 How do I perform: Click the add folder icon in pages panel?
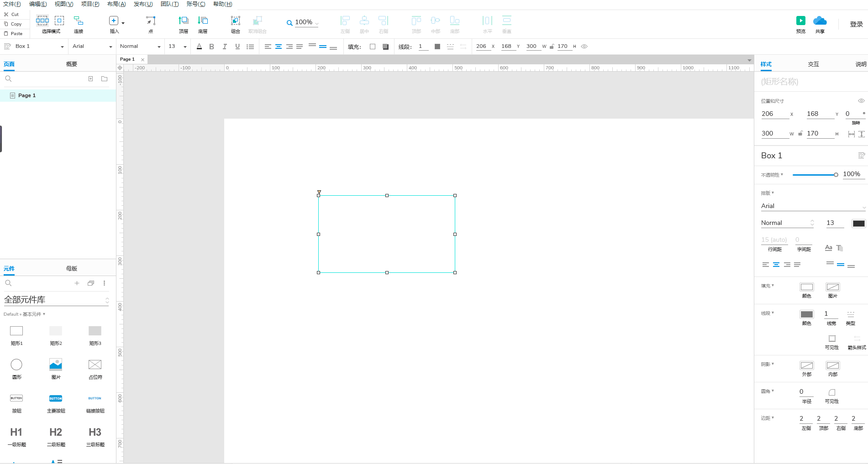pos(104,79)
